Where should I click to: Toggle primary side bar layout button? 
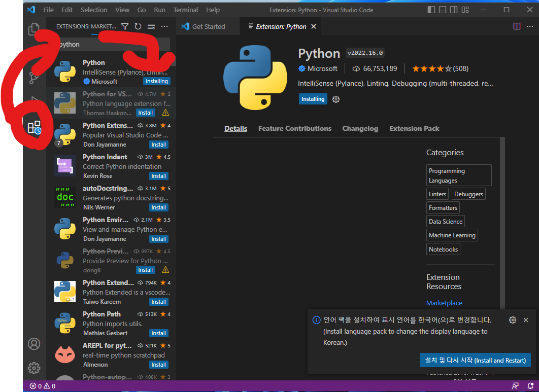431,10
